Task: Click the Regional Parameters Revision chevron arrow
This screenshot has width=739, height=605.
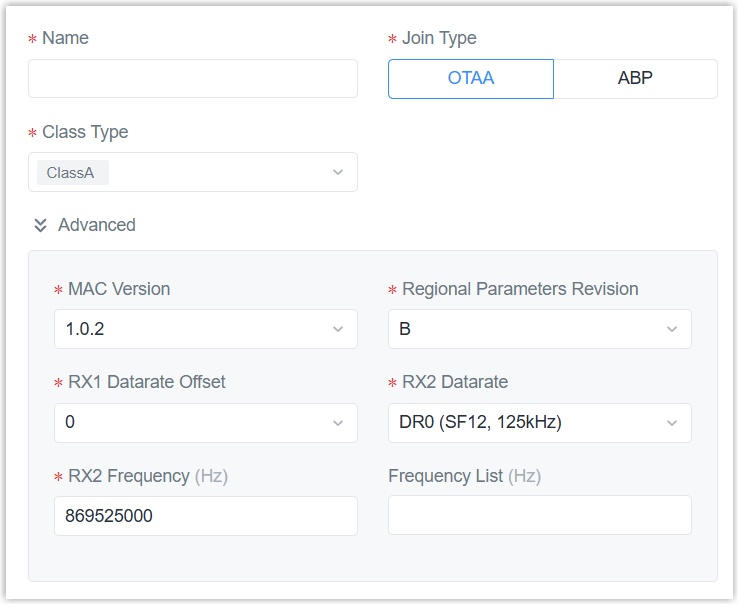Action: 672,329
